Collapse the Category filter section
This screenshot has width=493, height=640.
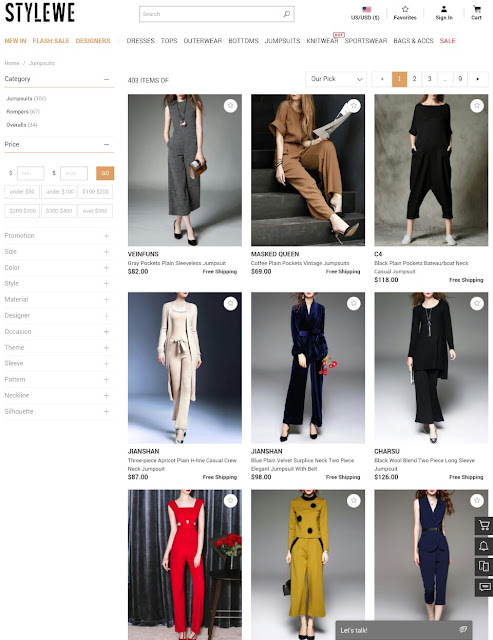(107, 79)
